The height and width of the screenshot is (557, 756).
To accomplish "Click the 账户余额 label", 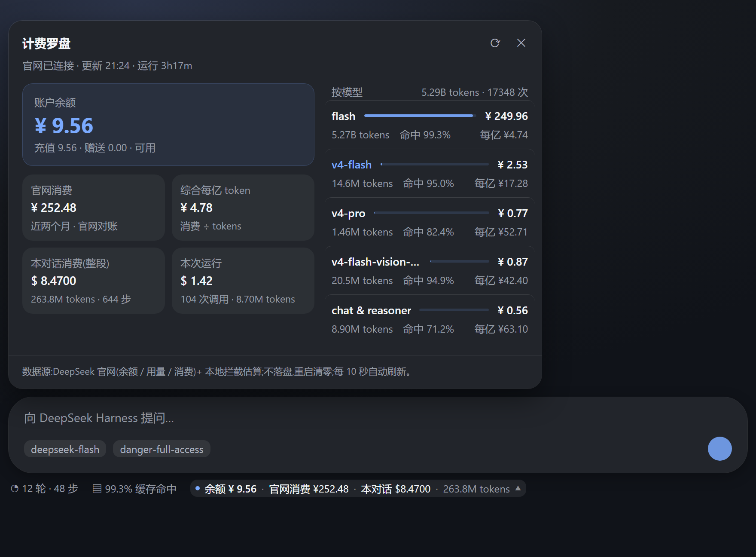I will click(55, 103).
